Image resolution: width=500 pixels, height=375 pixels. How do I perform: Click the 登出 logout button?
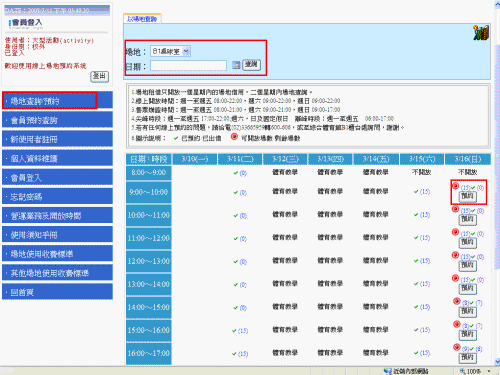tap(99, 76)
